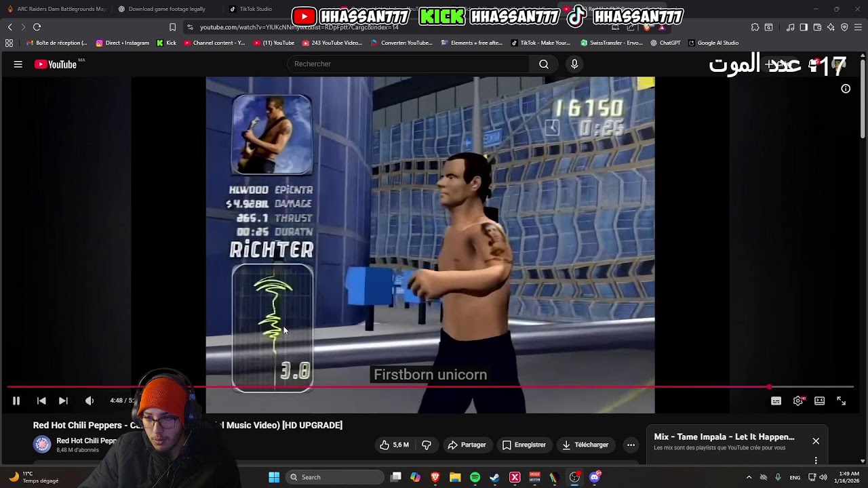
Task: Close the Tame Impala mix panel
Action: click(816, 441)
